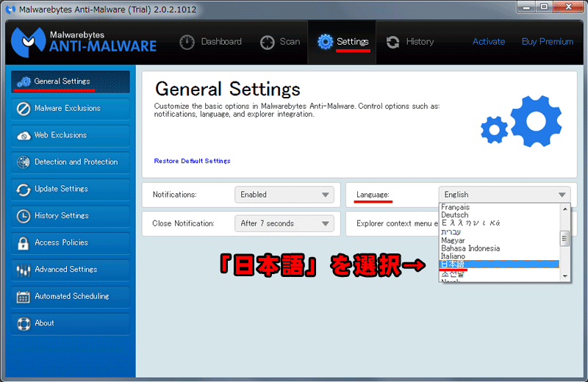
Task: Minimize the Malwarebytes window
Action: [527, 7]
